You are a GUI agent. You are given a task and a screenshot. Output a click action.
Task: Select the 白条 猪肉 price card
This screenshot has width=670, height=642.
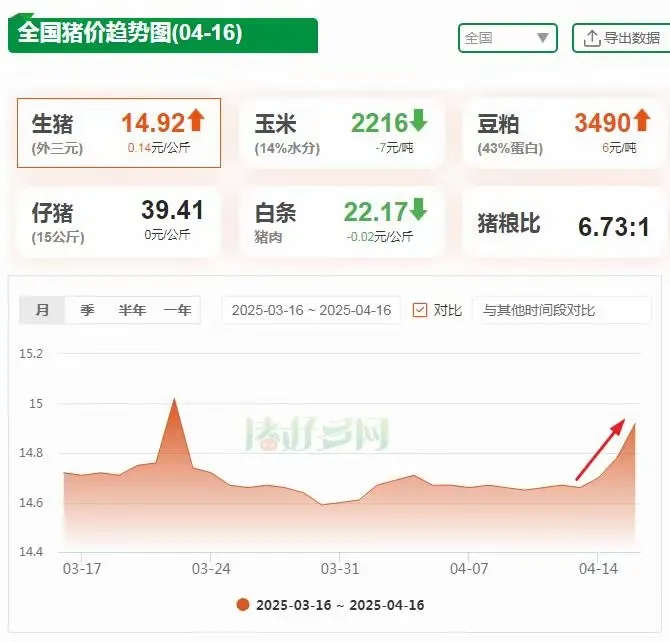(342, 221)
